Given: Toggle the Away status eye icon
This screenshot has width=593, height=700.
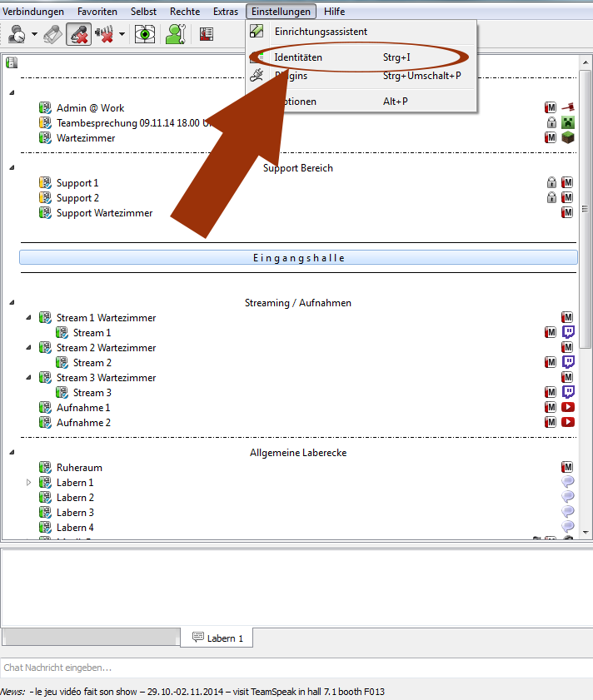Looking at the screenshot, I should pyautogui.click(x=145, y=34).
